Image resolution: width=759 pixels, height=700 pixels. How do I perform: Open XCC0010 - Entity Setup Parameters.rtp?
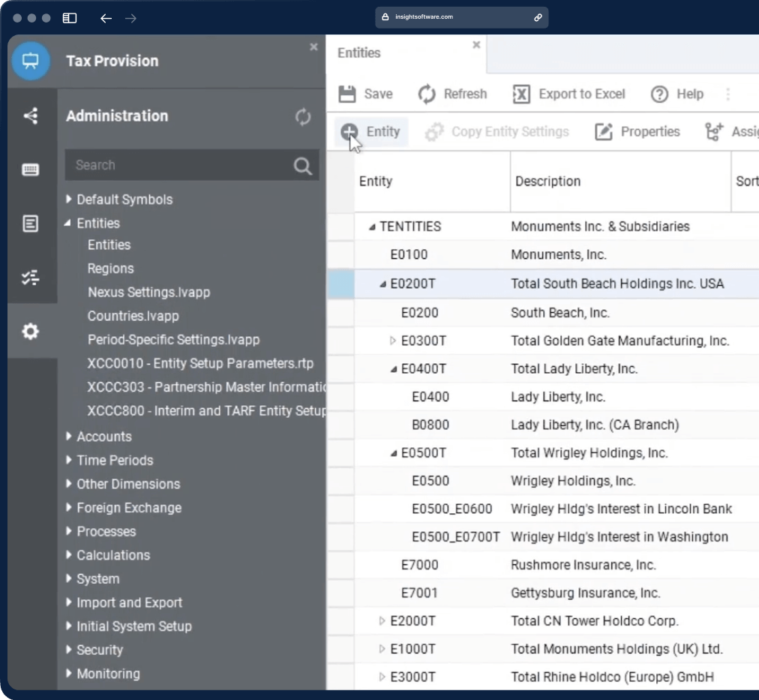point(200,364)
